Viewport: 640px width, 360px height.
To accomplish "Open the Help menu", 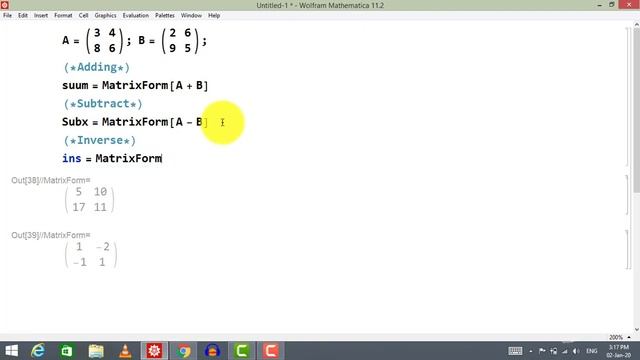I will (x=214, y=16).
